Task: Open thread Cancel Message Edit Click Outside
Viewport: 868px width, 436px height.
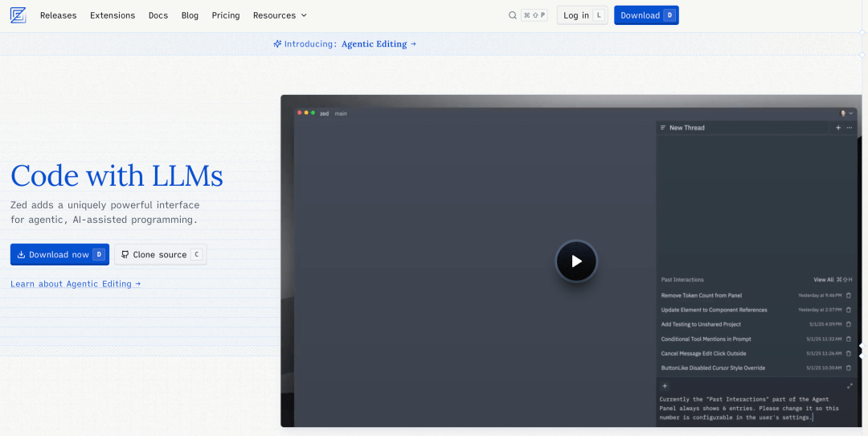Action: click(703, 353)
